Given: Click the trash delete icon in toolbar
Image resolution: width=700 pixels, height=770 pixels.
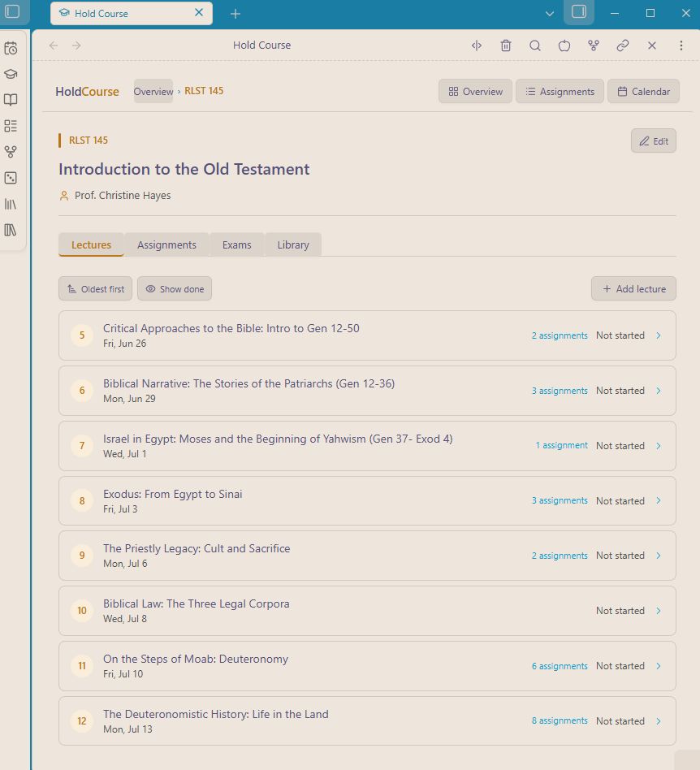Looking at the screenshot, I should [506, 45].
